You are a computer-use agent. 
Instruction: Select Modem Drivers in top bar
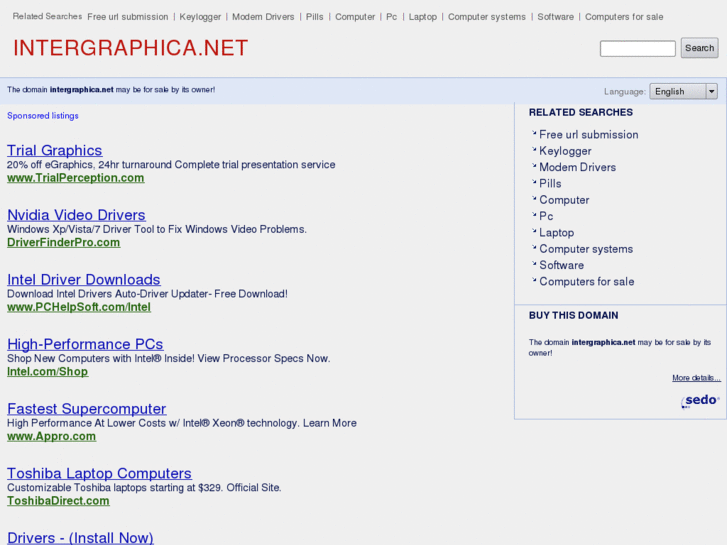point(263,17)
